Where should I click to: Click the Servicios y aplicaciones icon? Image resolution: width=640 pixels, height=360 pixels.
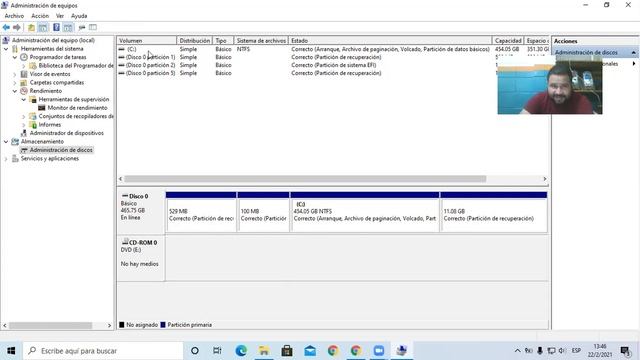15,158
